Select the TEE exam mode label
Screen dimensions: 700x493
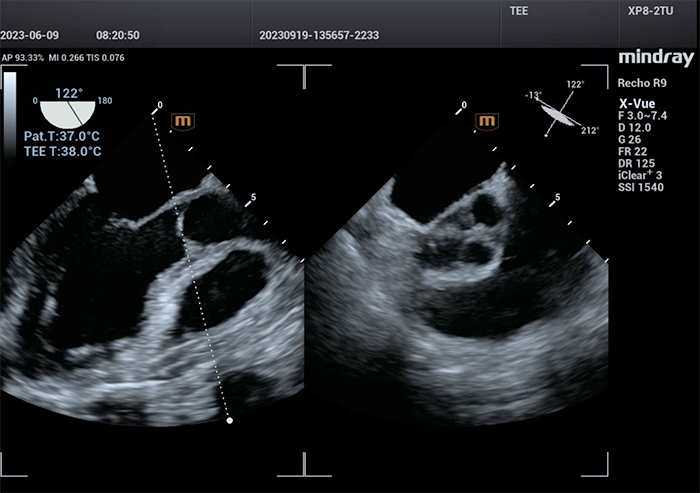(x=519, y=11)
